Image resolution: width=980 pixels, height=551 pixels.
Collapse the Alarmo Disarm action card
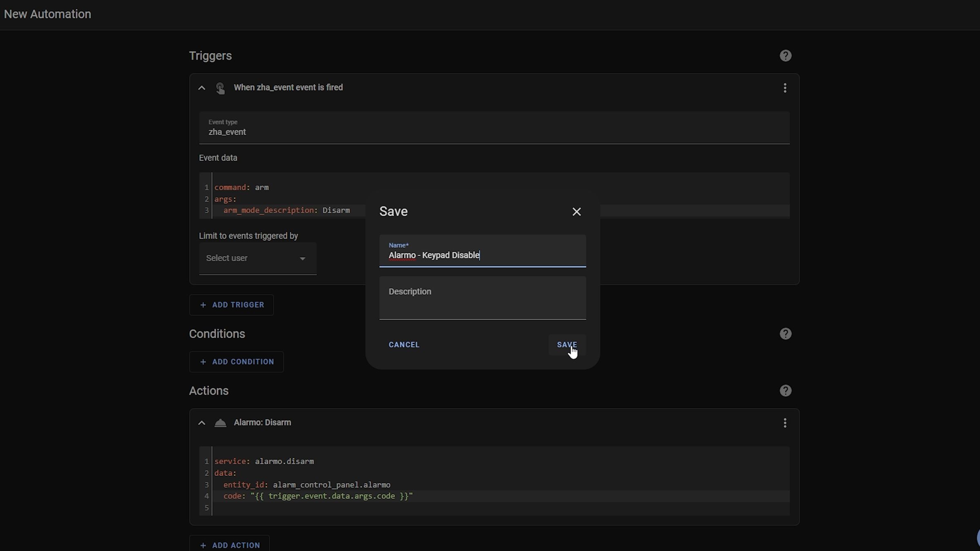[202, 423]
